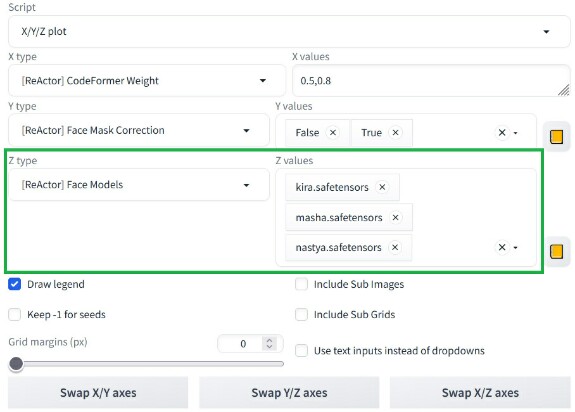Click the yellow fill button beside Y values
575x412 pixels.
(x=556, y=137)
